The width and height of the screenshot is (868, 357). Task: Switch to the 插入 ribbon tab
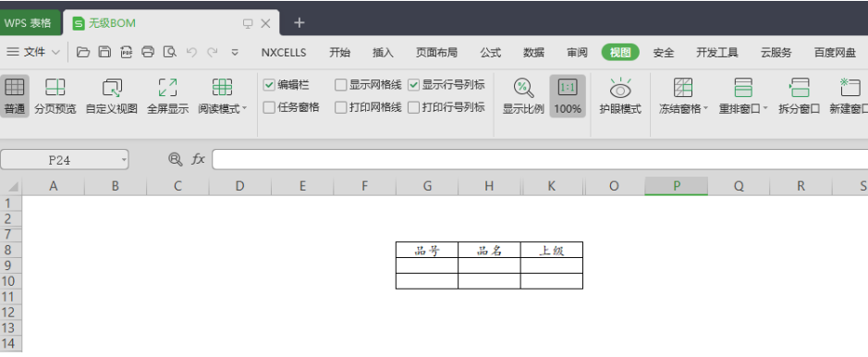pos(383,53)
